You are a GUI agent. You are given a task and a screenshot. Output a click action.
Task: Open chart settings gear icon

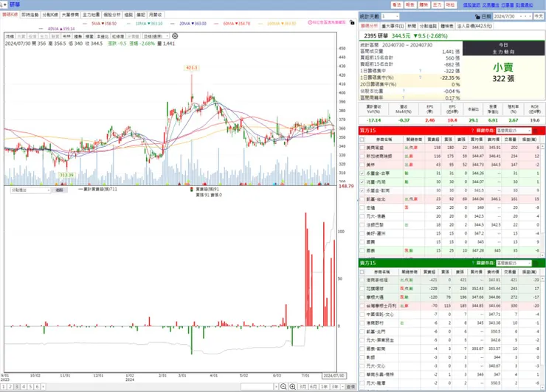click(x=175, y=36)
